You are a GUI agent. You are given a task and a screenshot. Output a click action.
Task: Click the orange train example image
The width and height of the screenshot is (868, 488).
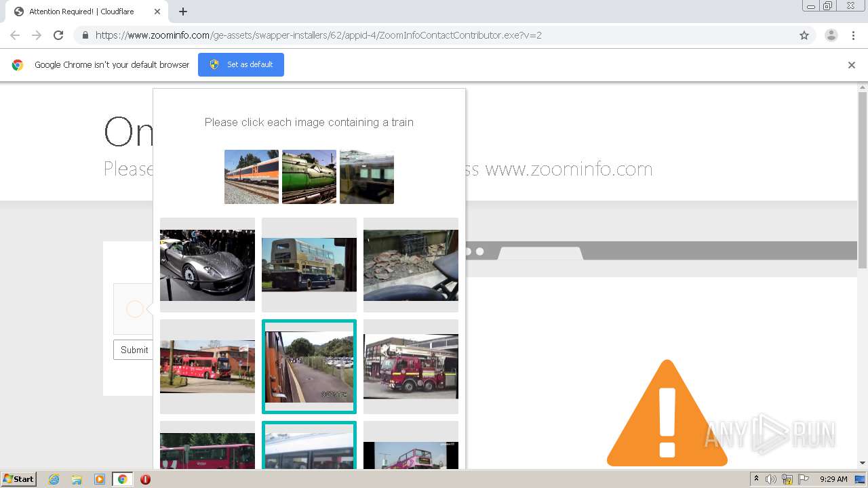pyautogui.click(x=252, y=177)
